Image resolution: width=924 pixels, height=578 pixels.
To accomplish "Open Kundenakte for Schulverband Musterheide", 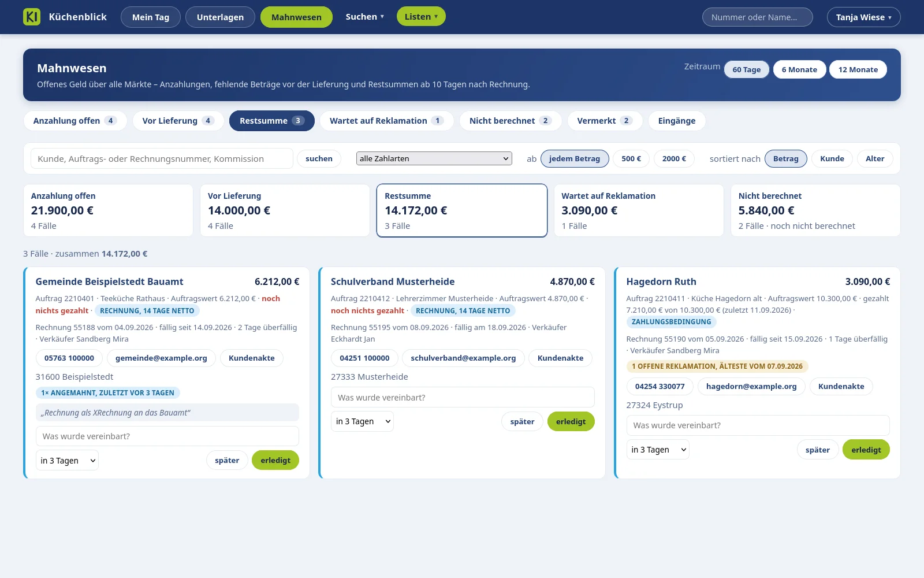I will (560, 358).
